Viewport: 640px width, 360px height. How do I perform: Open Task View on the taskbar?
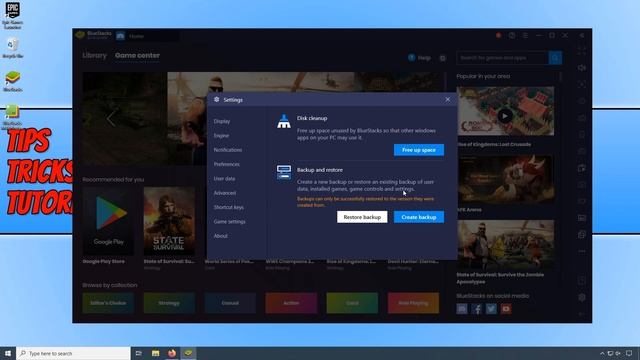(139, 353)
